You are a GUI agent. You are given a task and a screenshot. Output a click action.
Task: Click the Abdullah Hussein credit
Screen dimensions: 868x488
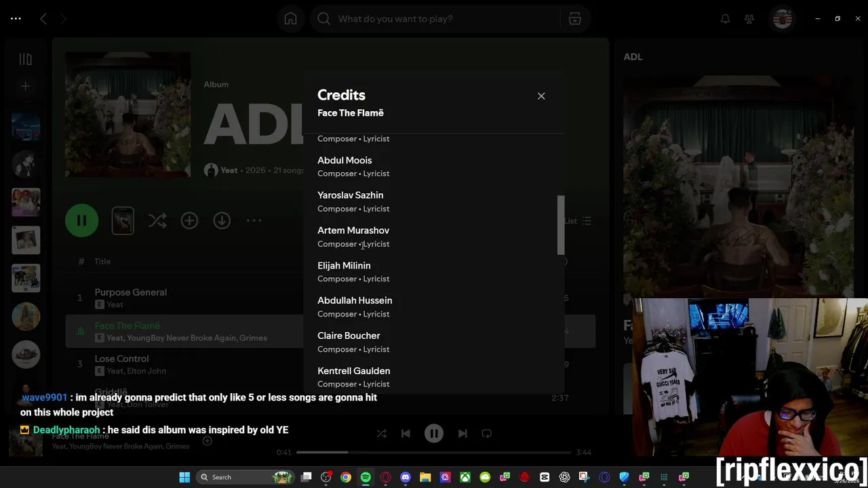point(355,300)
